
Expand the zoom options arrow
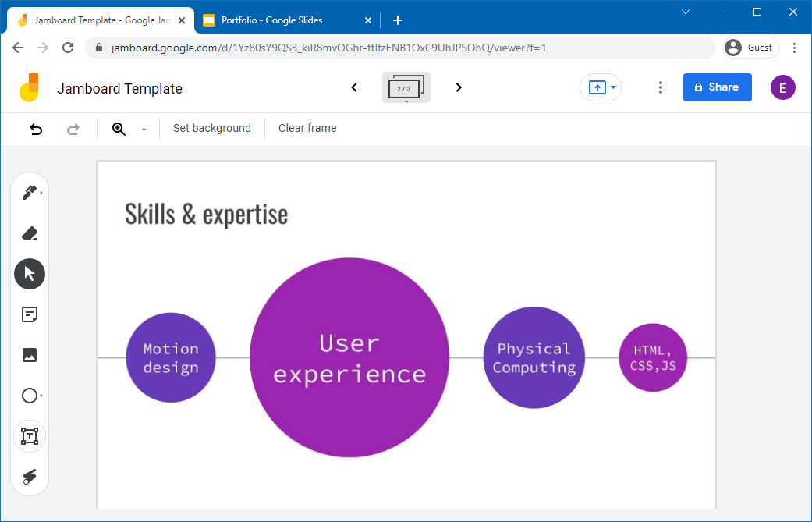144,129
